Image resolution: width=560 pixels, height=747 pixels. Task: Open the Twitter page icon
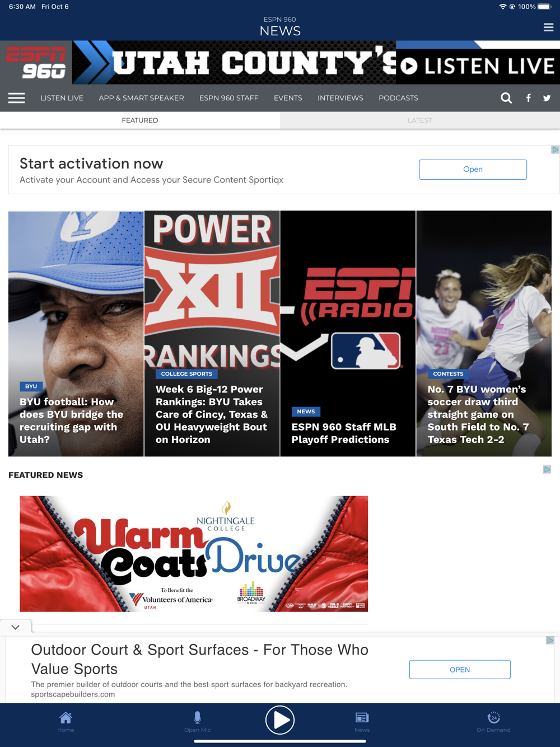pos(547,98)
